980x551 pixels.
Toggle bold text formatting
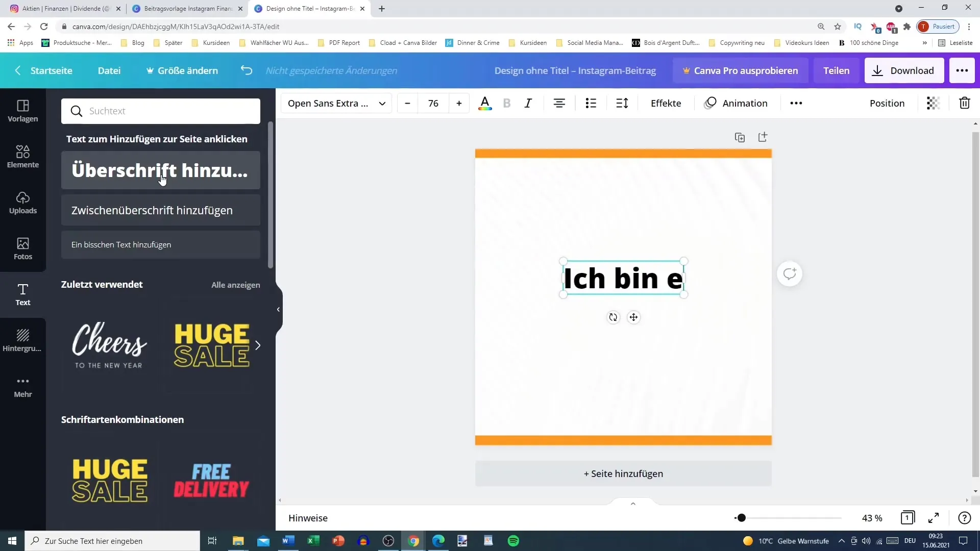tap(507, 104)
